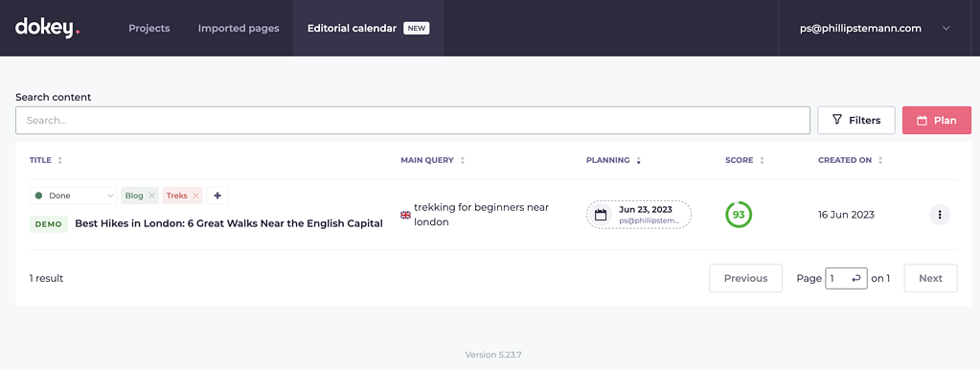Click the DEMO badge

[x=49, y=223]
